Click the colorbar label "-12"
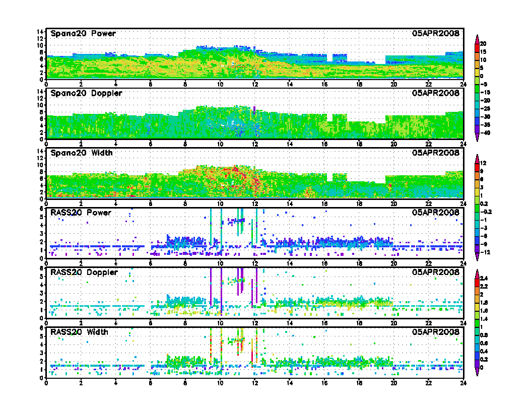Screen dimensions: 532x411 pyautogui.click(x=485, y=252)
